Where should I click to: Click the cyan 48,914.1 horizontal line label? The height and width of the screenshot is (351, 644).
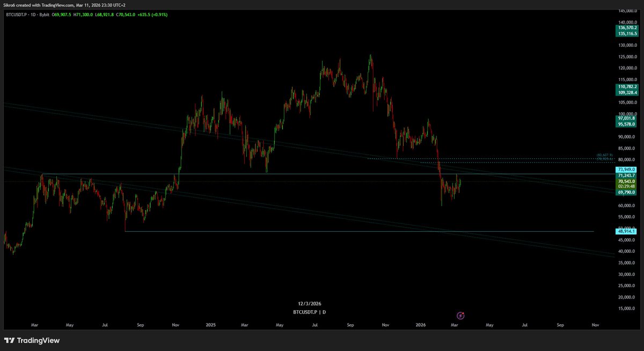click(627, 231)
